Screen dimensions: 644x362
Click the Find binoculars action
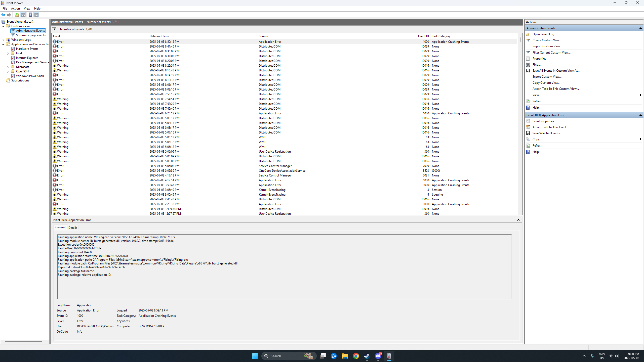[x=536, y=65]
